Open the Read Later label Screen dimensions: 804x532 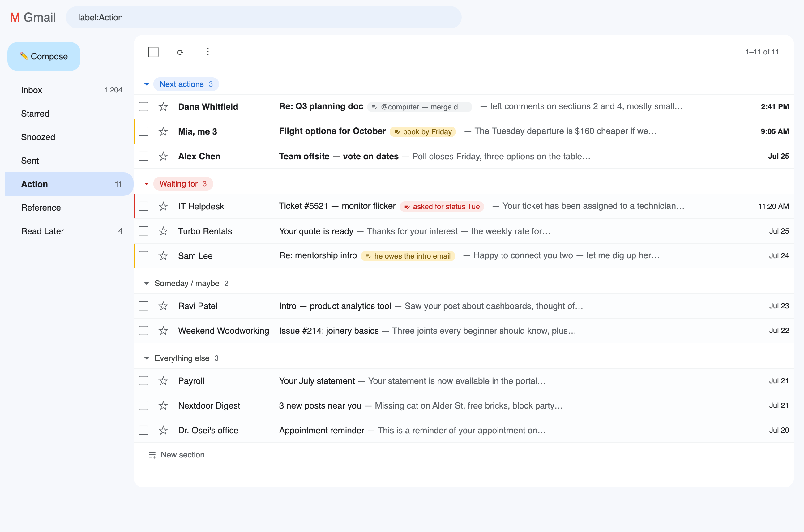(69, 231)
